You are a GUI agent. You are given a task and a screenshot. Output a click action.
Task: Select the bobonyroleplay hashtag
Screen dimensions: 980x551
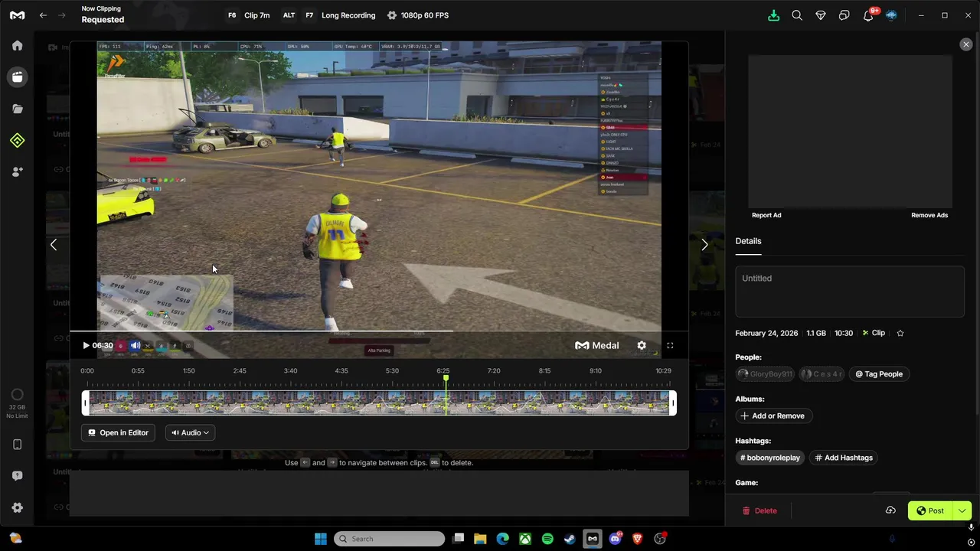click(770, 458)
